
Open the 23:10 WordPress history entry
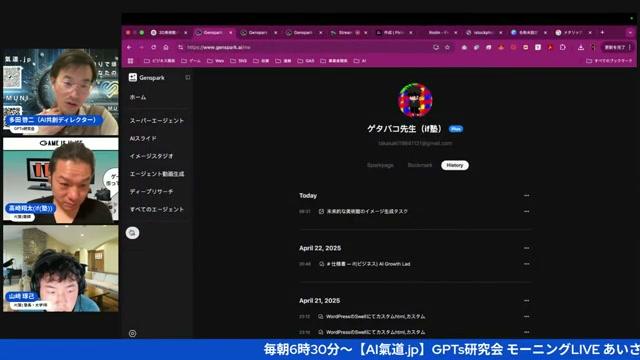point(376,332)
